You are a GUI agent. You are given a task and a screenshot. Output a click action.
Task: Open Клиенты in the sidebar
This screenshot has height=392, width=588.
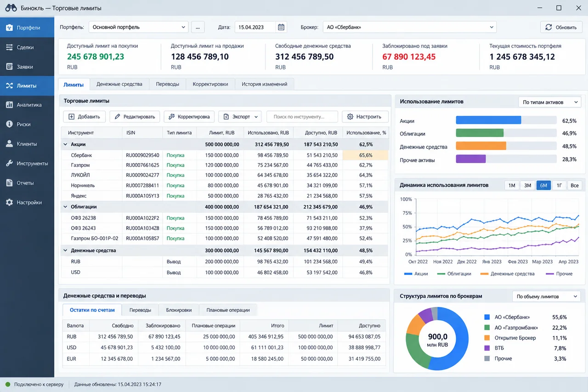[27, 144]
